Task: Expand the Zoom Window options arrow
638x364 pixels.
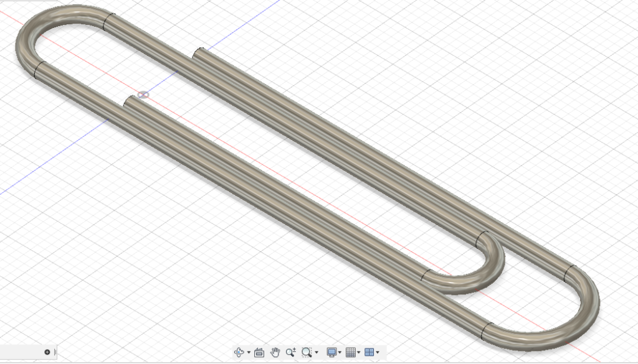Action: [316, 352]
